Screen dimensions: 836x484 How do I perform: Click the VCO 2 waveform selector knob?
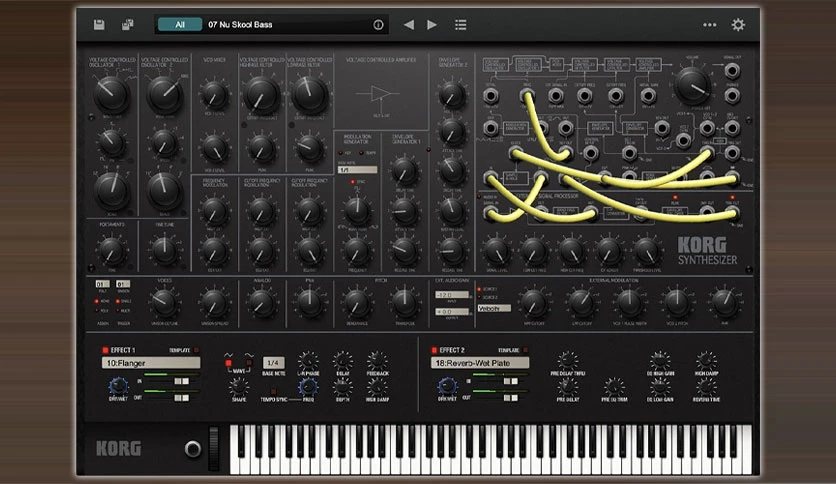click(165, 94)
